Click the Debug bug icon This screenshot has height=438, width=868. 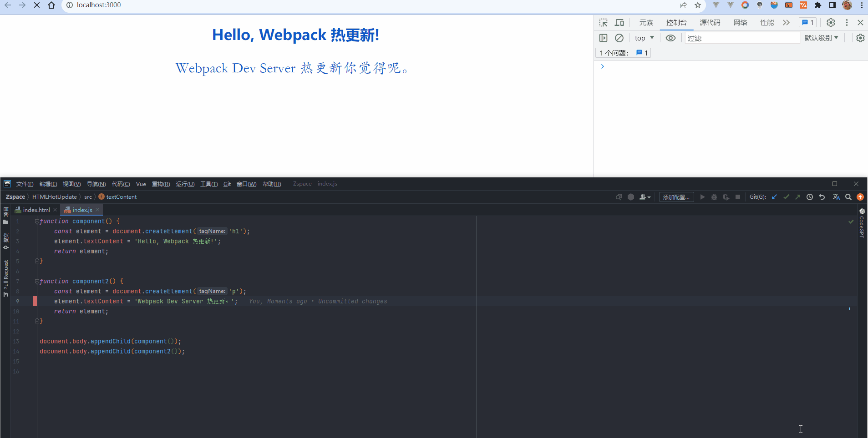pos(714,197)
